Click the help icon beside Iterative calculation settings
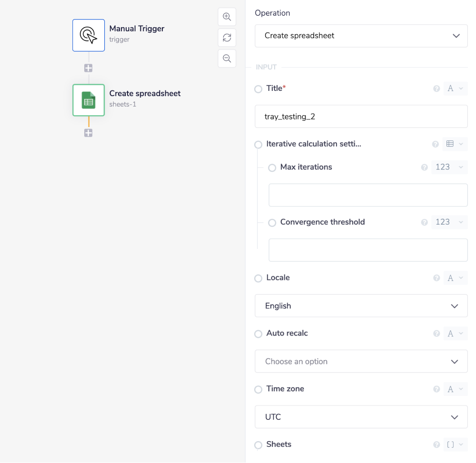The width and height of the screenshot is (476, 463). [435, 144]
